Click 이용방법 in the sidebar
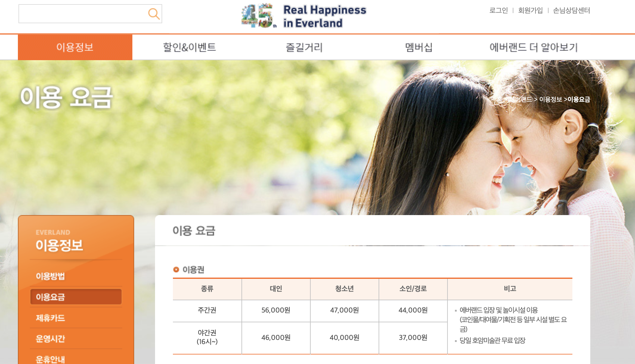This screenshot has width=635, height=364. [50, 276]
